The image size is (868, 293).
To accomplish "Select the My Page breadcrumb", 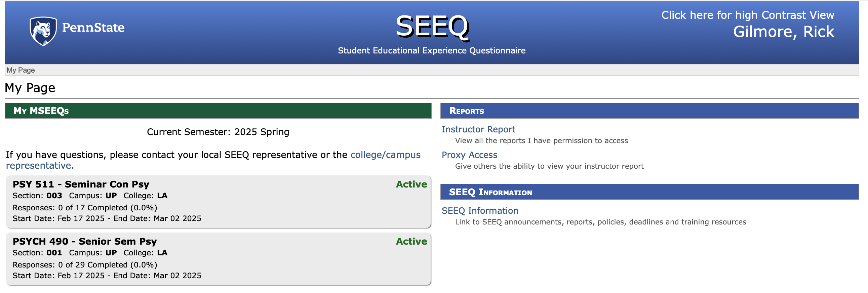I will (x=21, y=70).
